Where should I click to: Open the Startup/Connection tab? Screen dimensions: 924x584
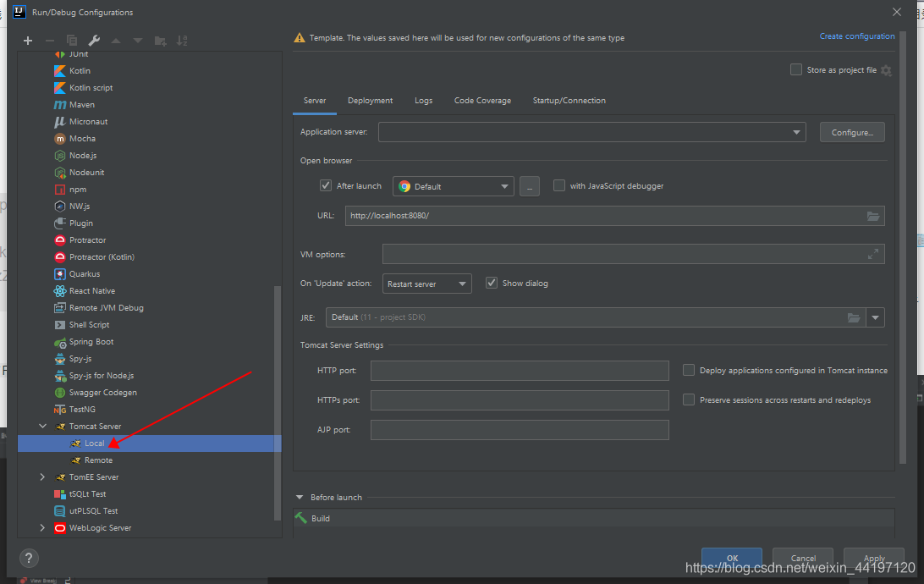[x=569, y=101]
